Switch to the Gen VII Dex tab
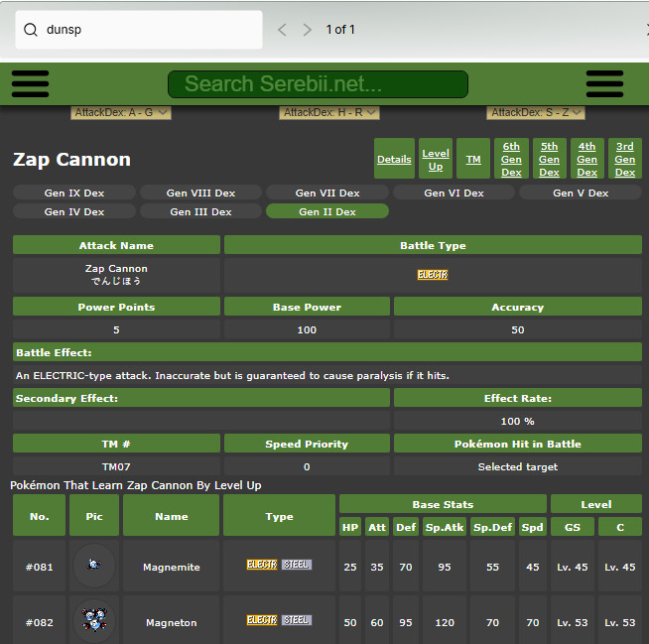 (x=327, y=193)
